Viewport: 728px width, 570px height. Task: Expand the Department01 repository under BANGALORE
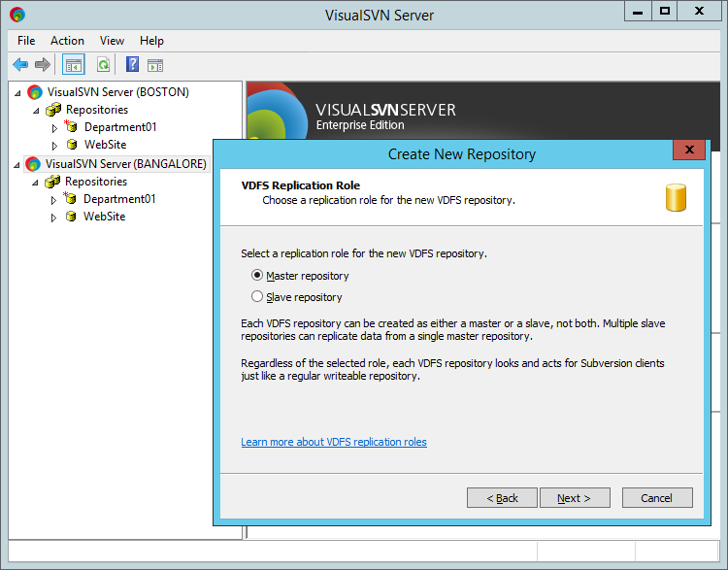click(x=53, y=200)
